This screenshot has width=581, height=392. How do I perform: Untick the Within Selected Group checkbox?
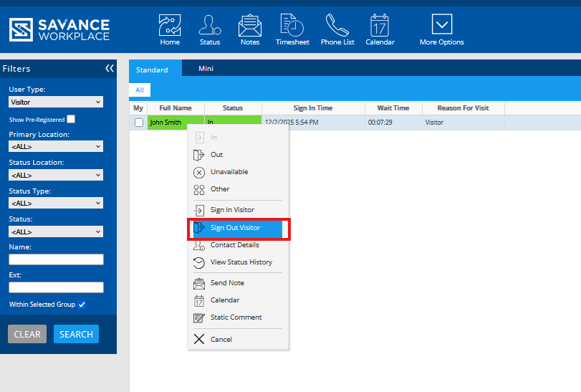click(82, 304)
